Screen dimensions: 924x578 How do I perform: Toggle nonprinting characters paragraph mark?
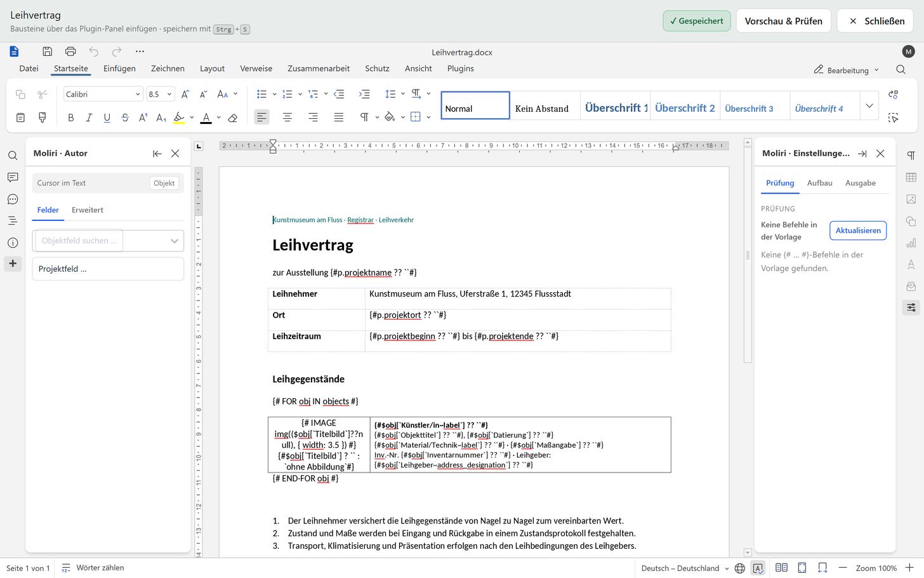tap(364, 118)
